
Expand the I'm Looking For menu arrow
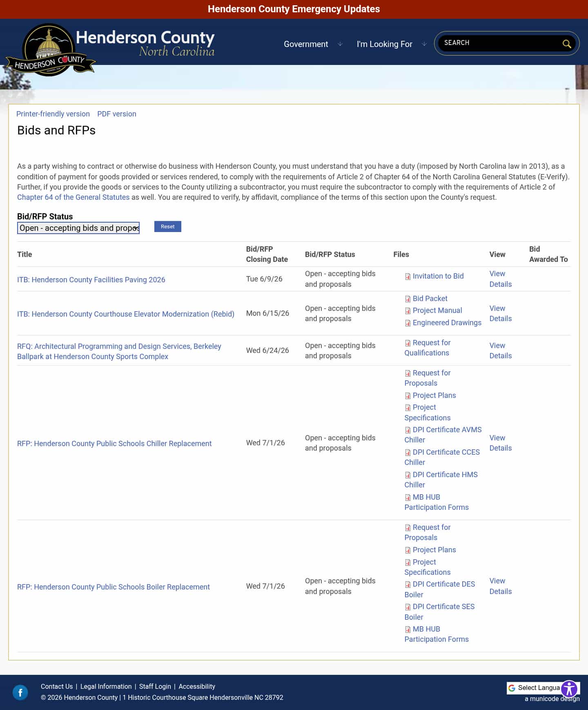[424, 44]
